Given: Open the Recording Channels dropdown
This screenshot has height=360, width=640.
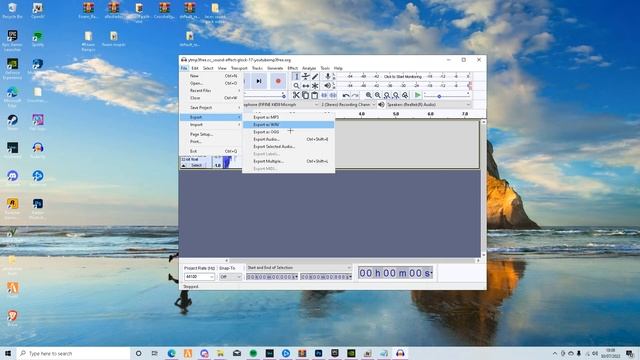Looking at the screenshot, I should coord(348,105).
